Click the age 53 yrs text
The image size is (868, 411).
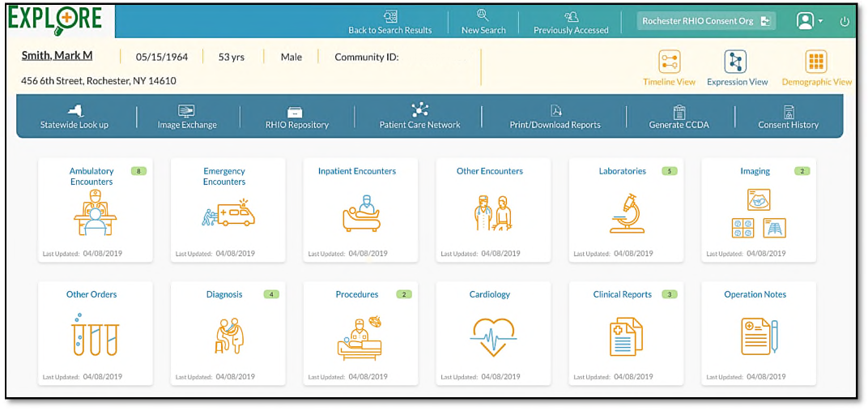click(x=232, y=57)
